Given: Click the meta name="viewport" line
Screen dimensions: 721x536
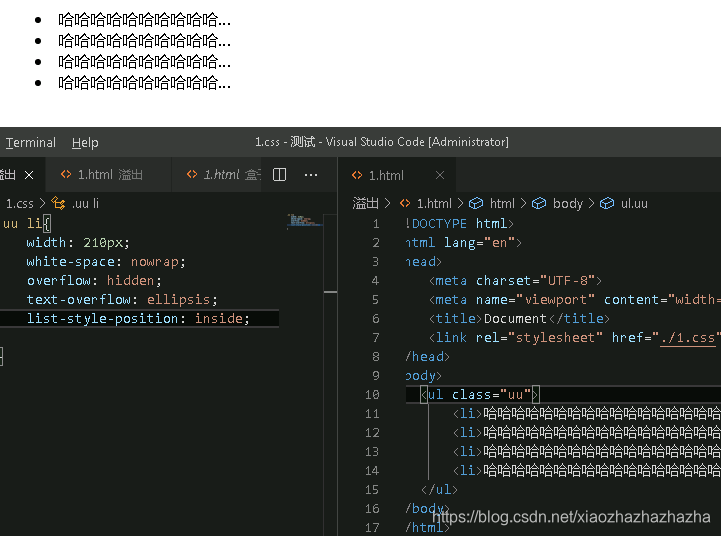Looking at the screenshot, I should [x=575, y=300].
